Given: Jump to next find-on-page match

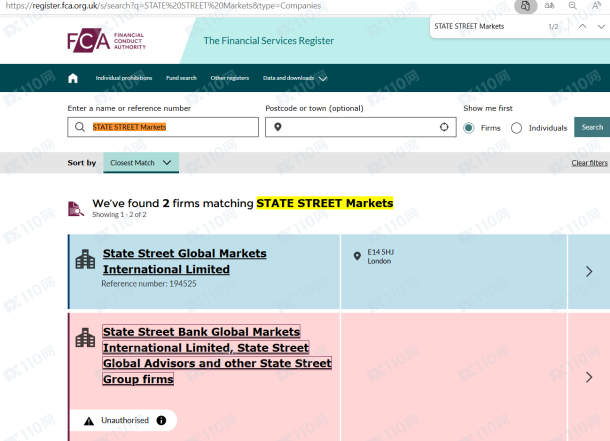Looking at the screenshot, I should click(601, 26).
